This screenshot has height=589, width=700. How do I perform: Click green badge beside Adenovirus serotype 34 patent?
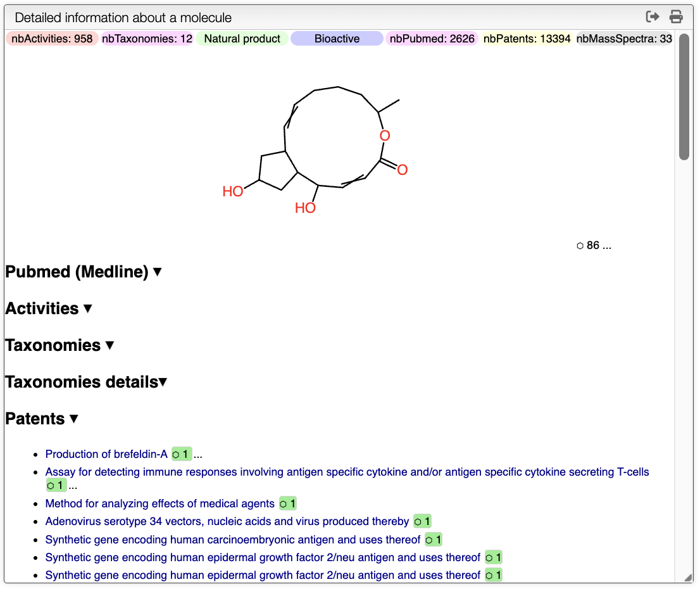coord(422,521)
